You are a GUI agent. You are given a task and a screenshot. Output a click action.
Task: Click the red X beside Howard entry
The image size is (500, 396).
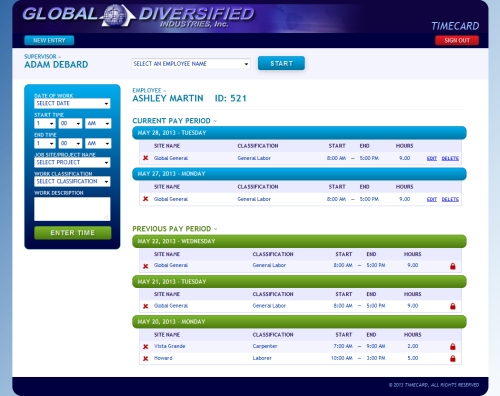[x=145, y=359]
